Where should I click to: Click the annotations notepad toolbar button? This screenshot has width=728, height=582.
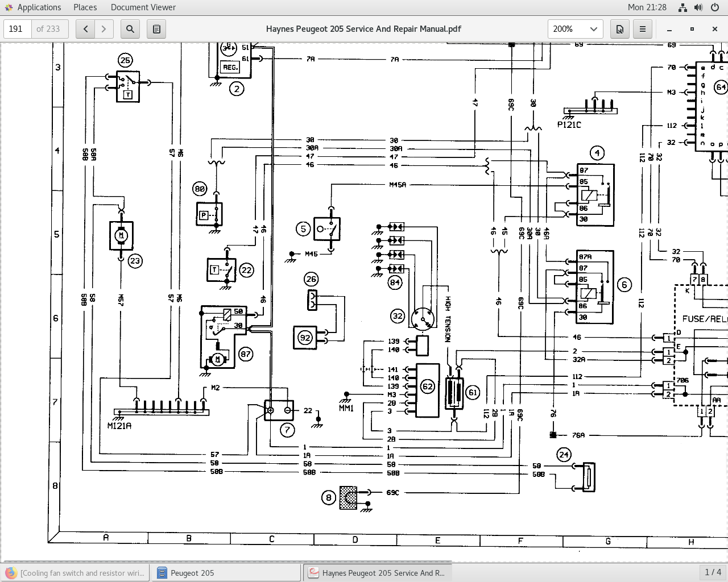coord(156,29)
